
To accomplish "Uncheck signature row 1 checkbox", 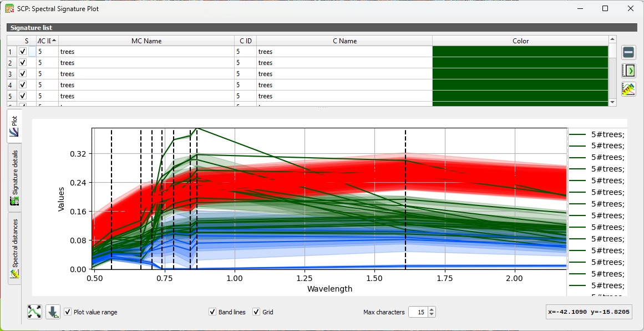I will [x=23, y=51].
